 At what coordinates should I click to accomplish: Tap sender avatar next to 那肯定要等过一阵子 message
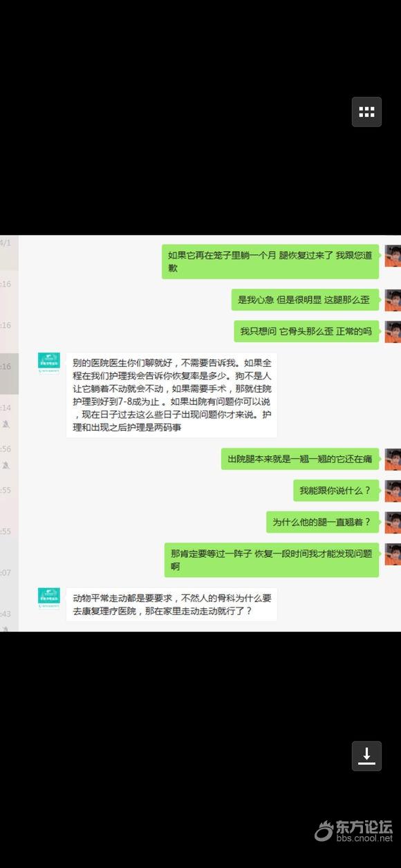pyautogui.click(x=393, y=554)
